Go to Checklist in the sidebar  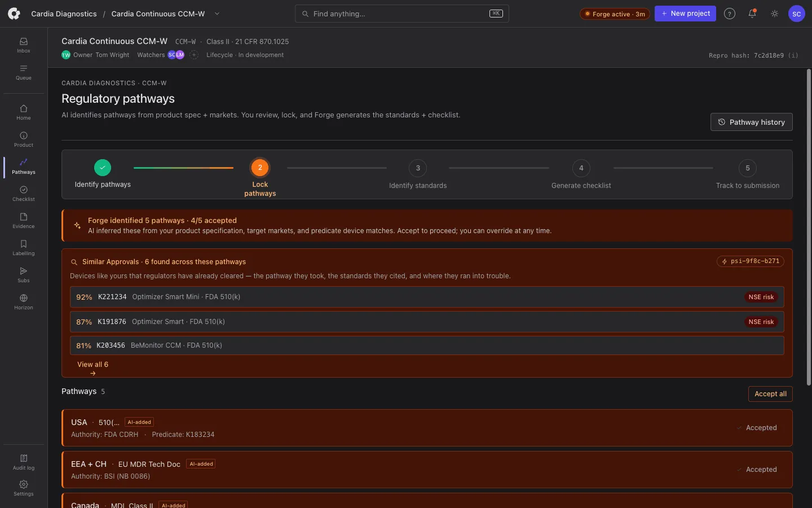(24, 194)
